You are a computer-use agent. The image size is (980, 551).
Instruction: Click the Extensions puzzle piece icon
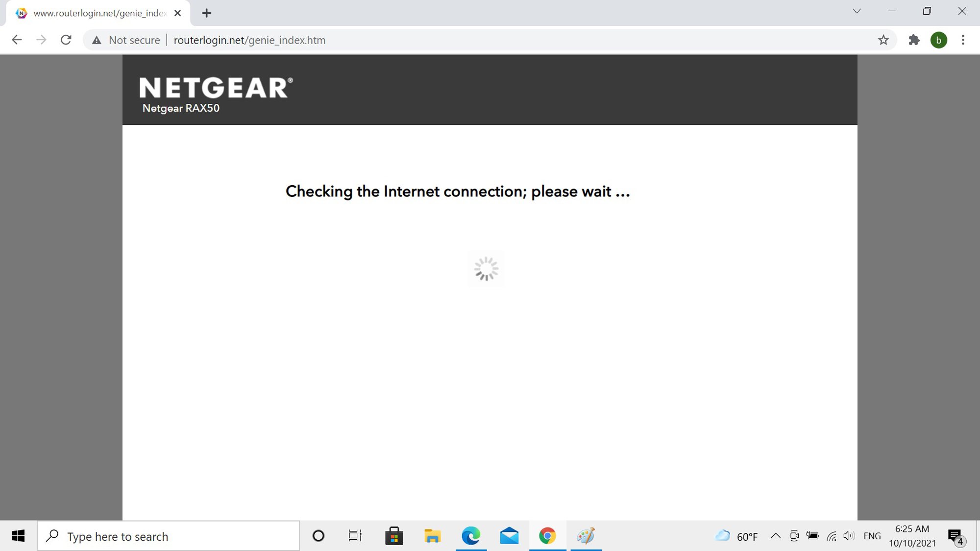[x=913, y=40]
